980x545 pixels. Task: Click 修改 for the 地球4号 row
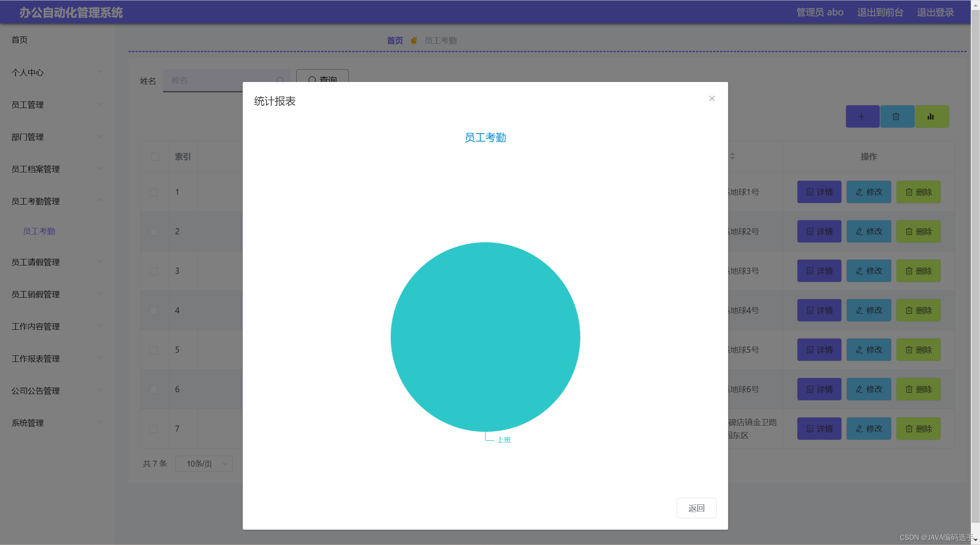(x=869, y=310)
